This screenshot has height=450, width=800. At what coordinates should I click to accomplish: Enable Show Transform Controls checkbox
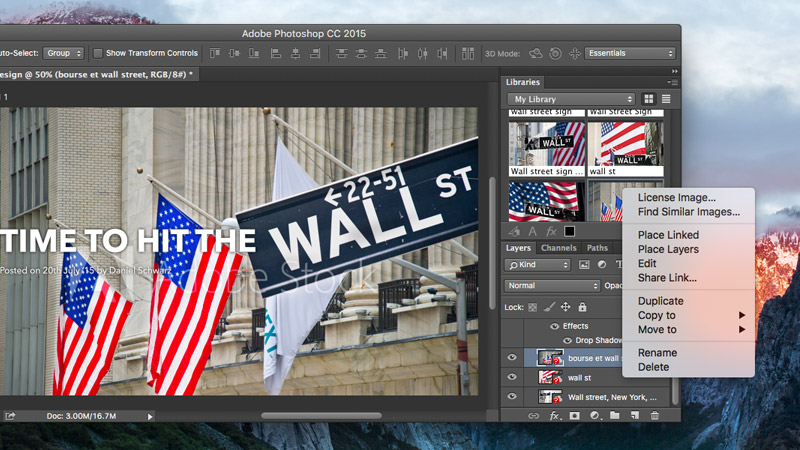[98, 53]
